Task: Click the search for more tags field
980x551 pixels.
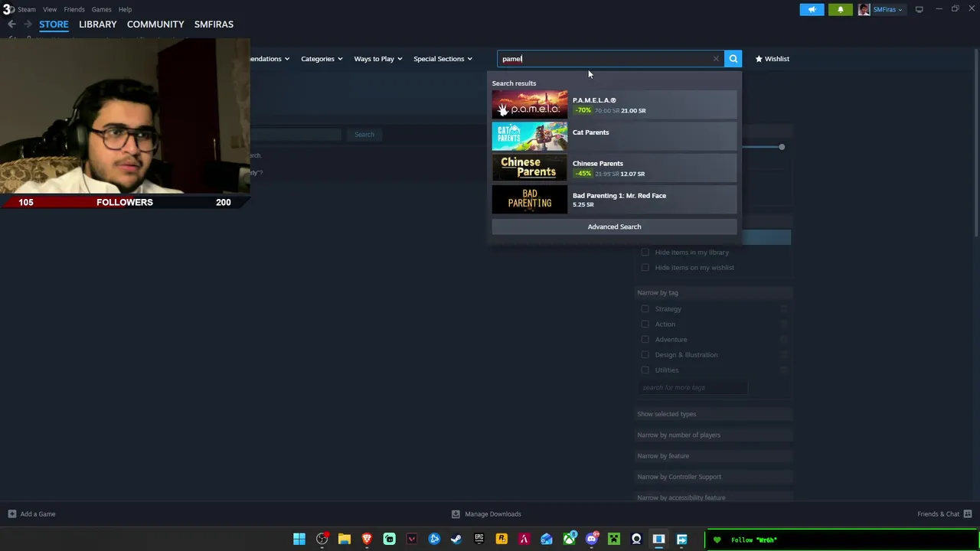Action: point(692,387)
